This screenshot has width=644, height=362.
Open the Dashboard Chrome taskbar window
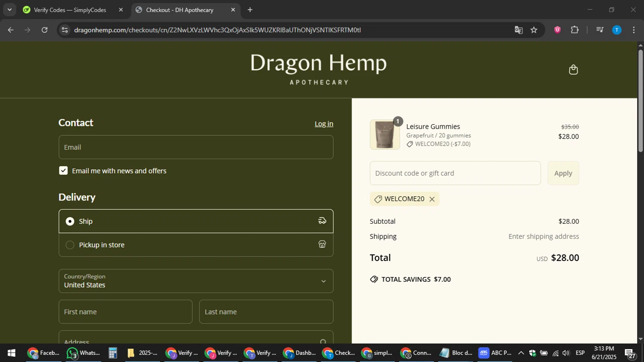point(300,353)
